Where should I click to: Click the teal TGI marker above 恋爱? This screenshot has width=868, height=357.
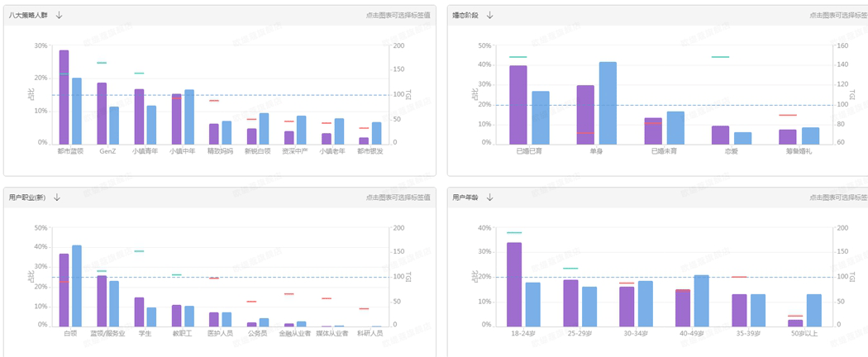point(720,57)
